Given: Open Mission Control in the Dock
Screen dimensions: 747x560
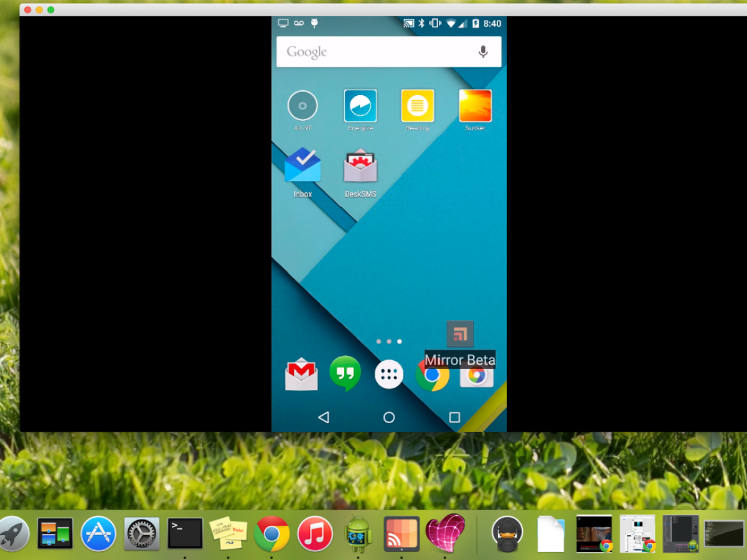Looking at the screenshot, I should point(55,534).
